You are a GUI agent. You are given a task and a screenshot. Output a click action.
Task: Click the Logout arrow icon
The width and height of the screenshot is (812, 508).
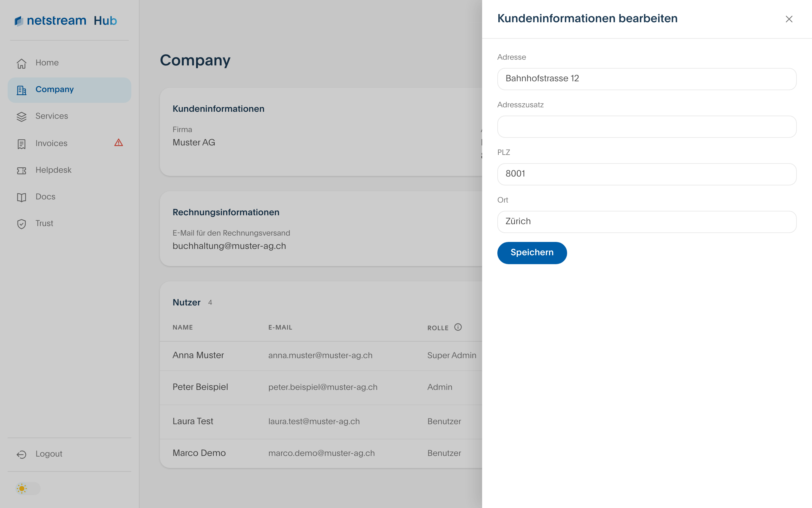(x=22, y=454)
